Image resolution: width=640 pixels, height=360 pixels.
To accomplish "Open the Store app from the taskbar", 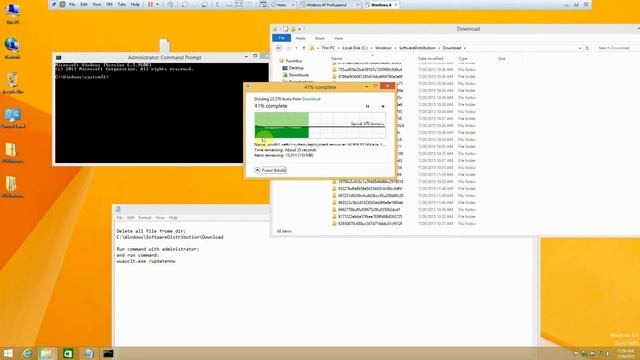I will point(68,353).
